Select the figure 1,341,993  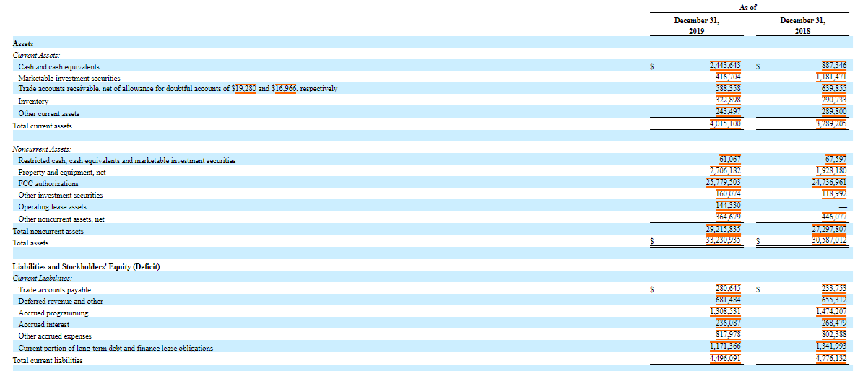(831, 347)
